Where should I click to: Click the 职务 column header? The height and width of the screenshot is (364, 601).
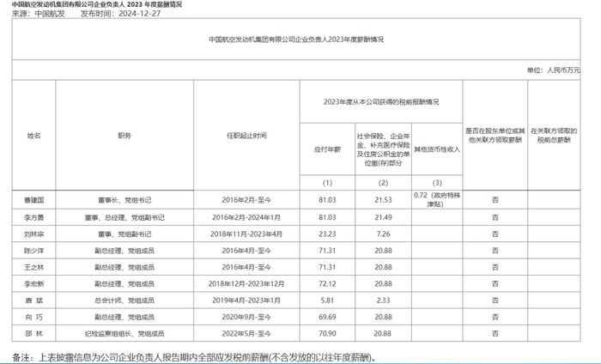tap(124, 136)
